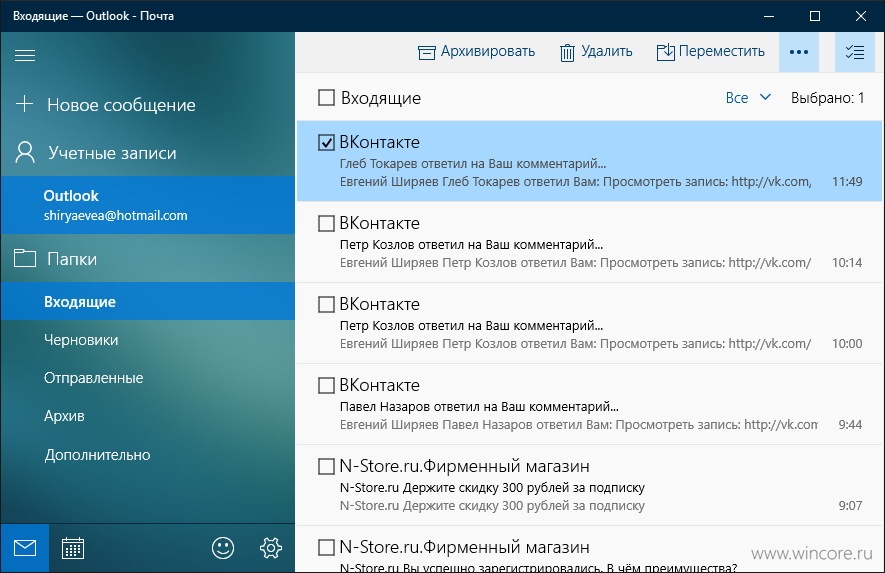Click Учетные записи label
The image size is (885, 573).
point(112,153)
